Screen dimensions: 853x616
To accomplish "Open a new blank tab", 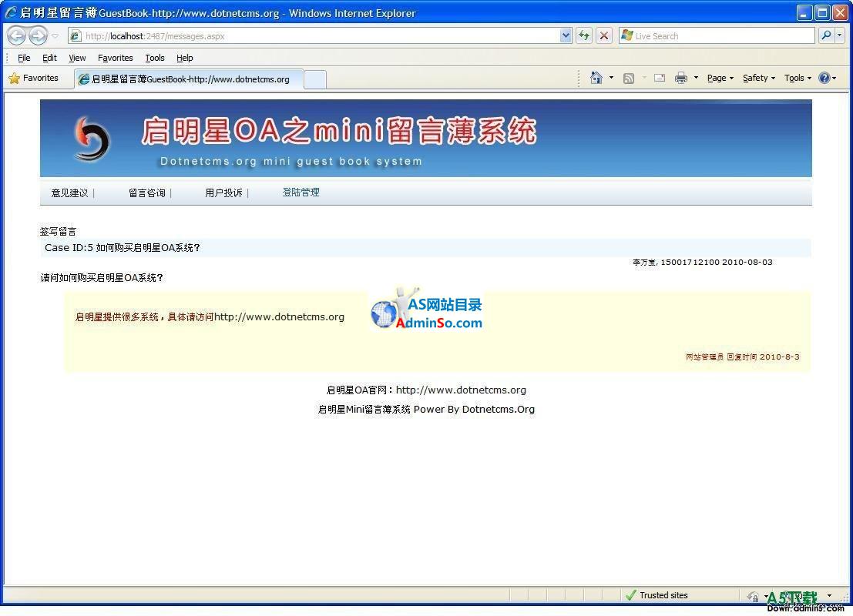I will [315, 79].
